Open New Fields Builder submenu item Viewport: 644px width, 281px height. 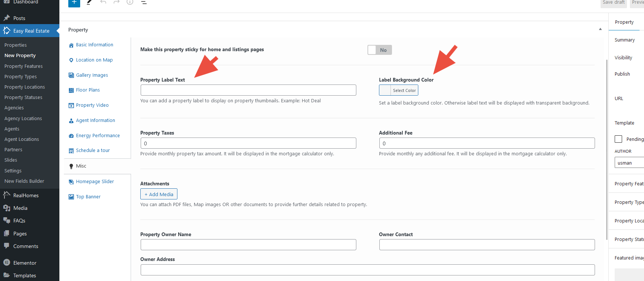[24, 181]
